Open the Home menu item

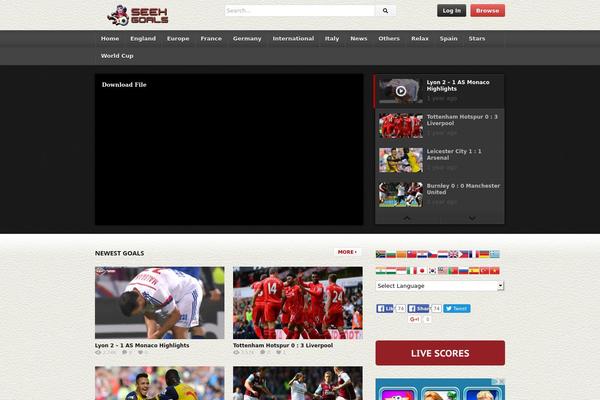110,39
